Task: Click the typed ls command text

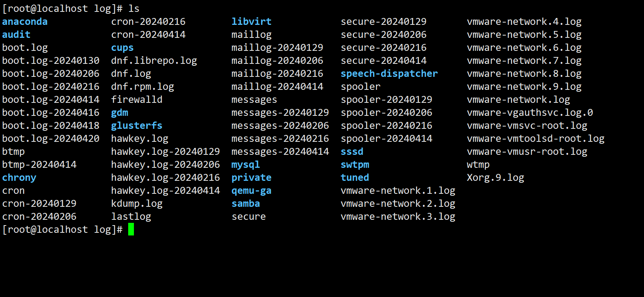Action: (x=134, y=8)
